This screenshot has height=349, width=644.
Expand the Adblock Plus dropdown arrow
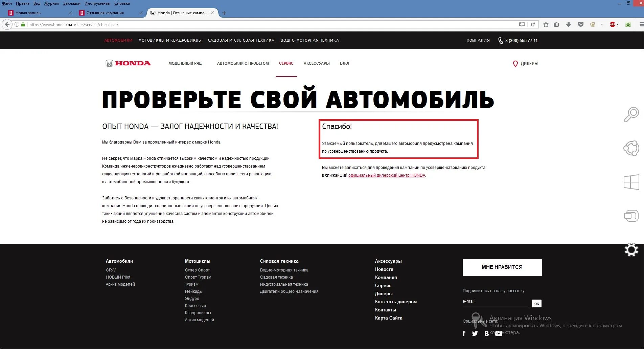(x=618, y=24)
